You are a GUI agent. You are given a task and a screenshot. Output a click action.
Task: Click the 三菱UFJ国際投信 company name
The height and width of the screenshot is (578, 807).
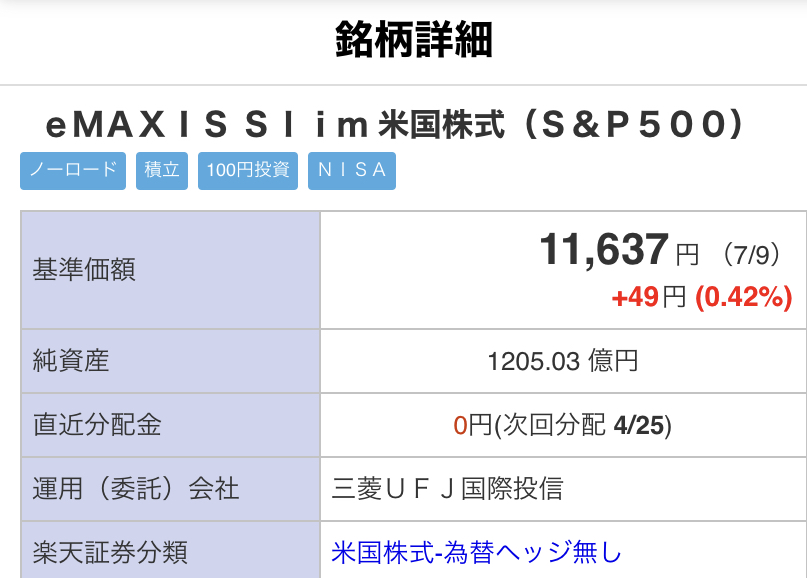[447, 488]
